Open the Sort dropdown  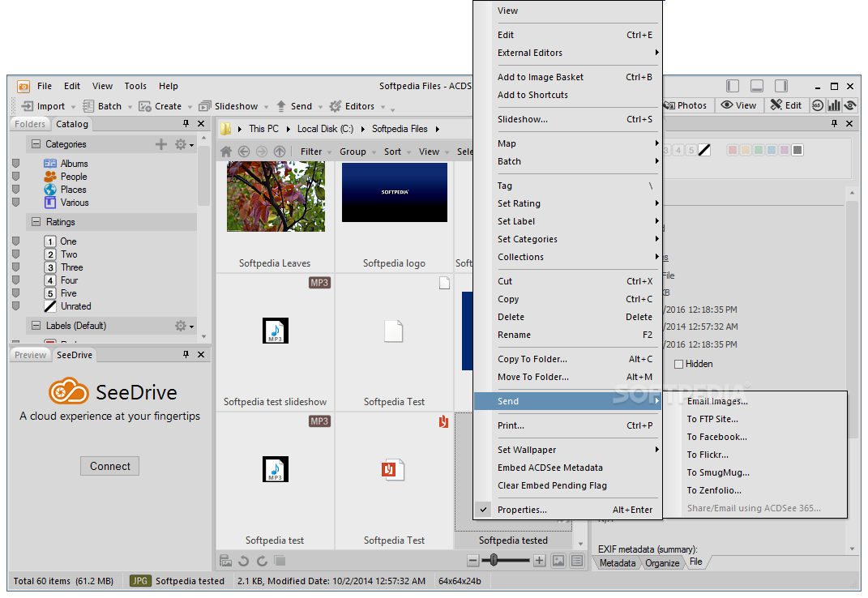coord(397,152)
